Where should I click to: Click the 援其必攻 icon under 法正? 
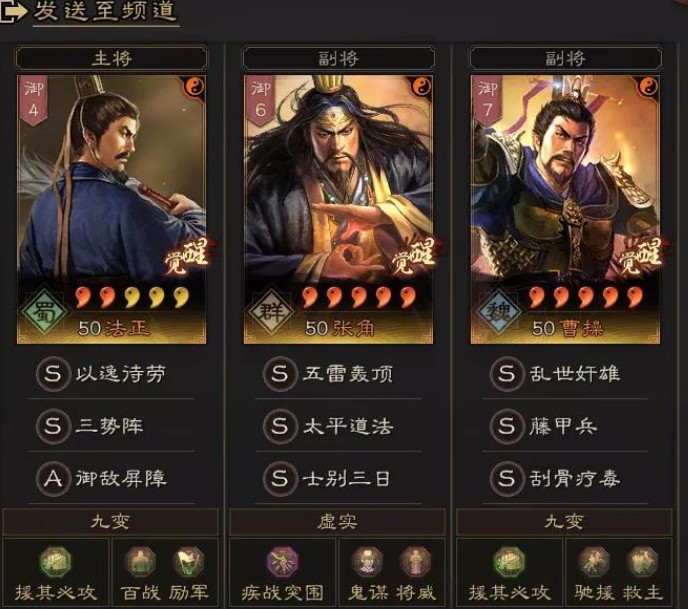(x=55, y=562)
